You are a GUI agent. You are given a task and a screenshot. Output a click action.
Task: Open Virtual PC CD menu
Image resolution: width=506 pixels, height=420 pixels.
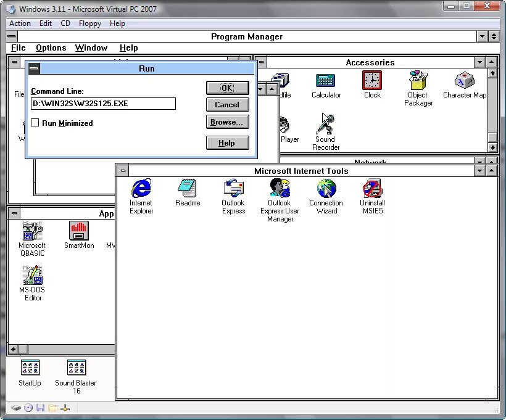[x=65, y=23]
